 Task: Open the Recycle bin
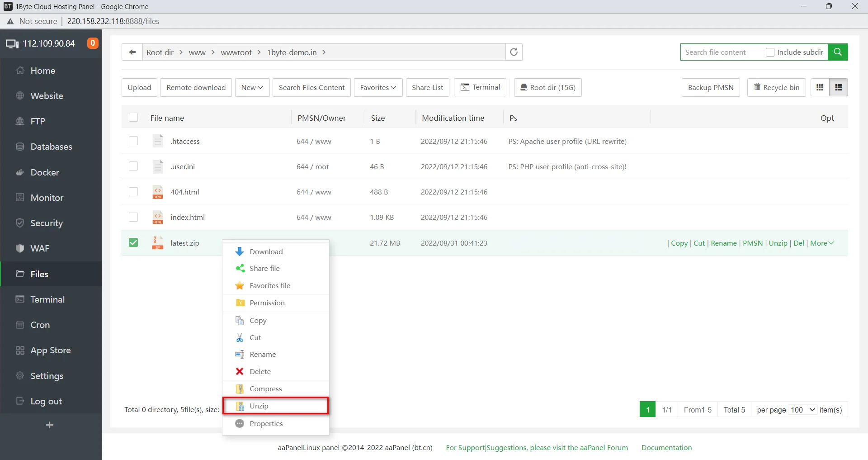(776, 87)
